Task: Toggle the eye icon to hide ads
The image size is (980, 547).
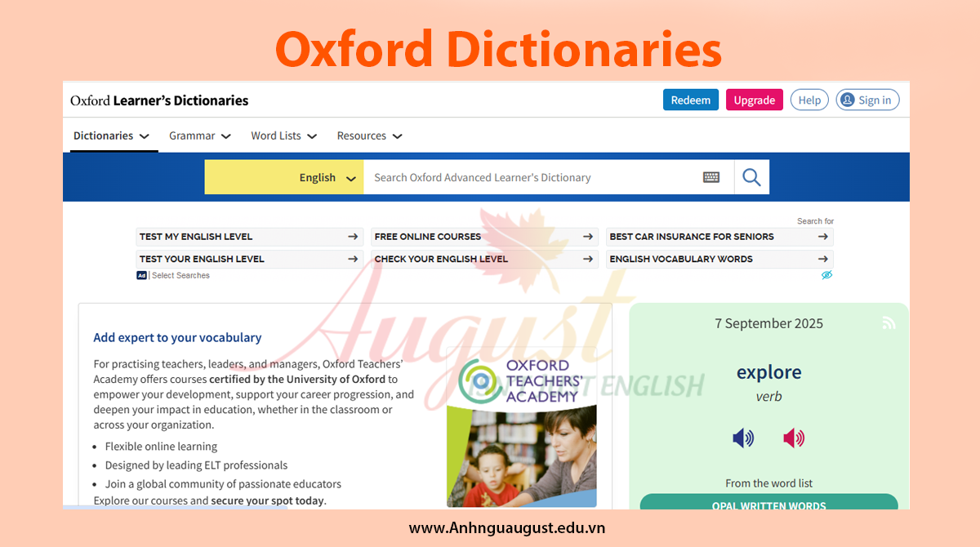Action: [826, 275]
